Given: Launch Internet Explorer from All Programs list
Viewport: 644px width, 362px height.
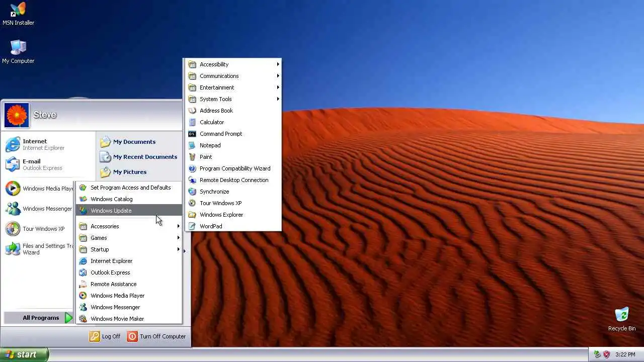Looking at the screenshot, I should coord(129,261).
